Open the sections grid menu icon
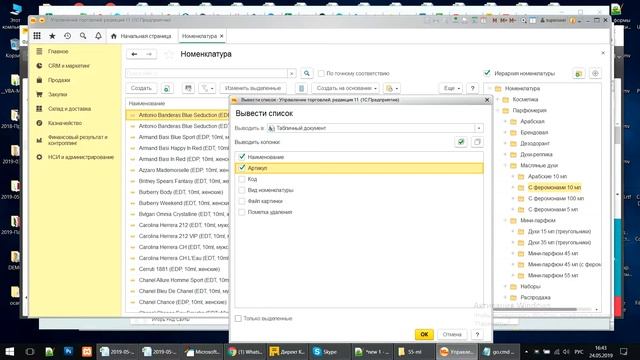This screenshot has width=640, height=360. tap(37, 36)
